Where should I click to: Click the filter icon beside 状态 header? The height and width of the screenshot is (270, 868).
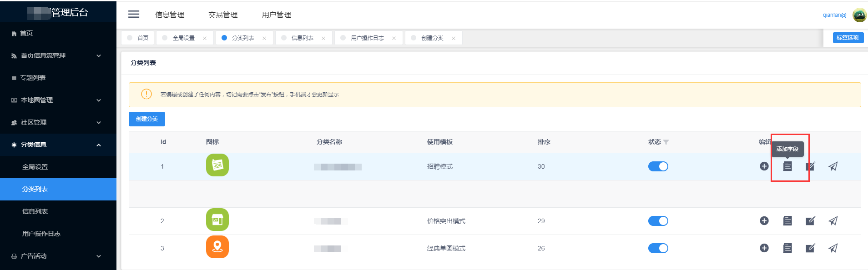666,142
